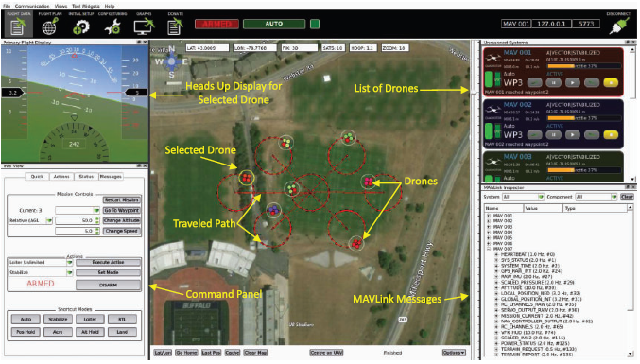Pause MAV 001 mission

(x=553, y=83)
